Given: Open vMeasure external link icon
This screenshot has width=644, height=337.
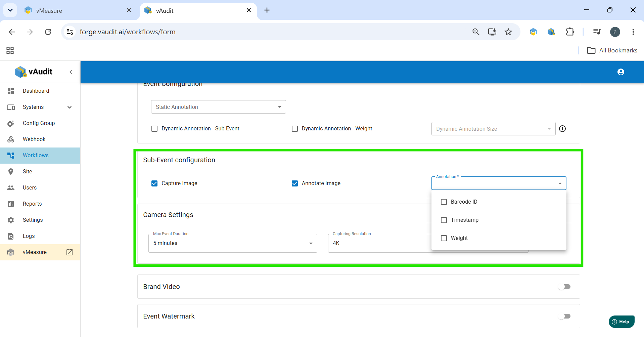Looking at the screenshot, I should click(x=70, y=252).
